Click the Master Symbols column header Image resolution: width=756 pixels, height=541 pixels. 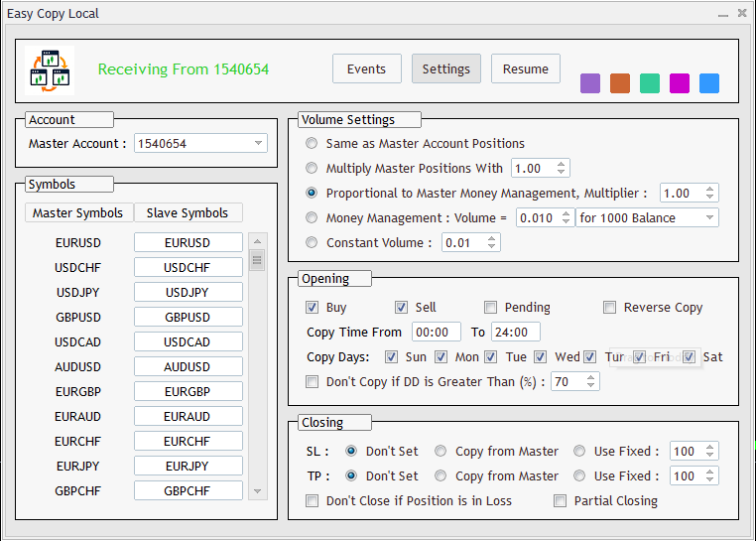[78, 212]
